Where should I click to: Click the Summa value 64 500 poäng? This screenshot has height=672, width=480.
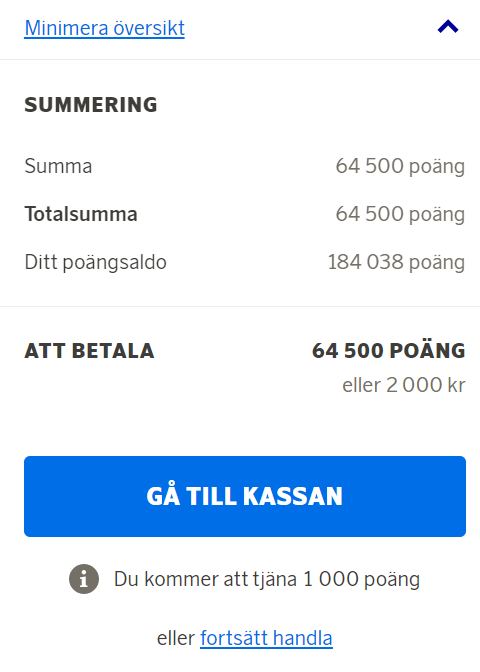pos(400,166)
